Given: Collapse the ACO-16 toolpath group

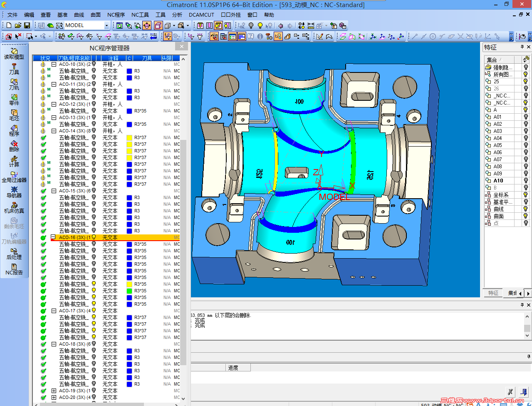Looking at the screenshot, I should coord(53,237).
